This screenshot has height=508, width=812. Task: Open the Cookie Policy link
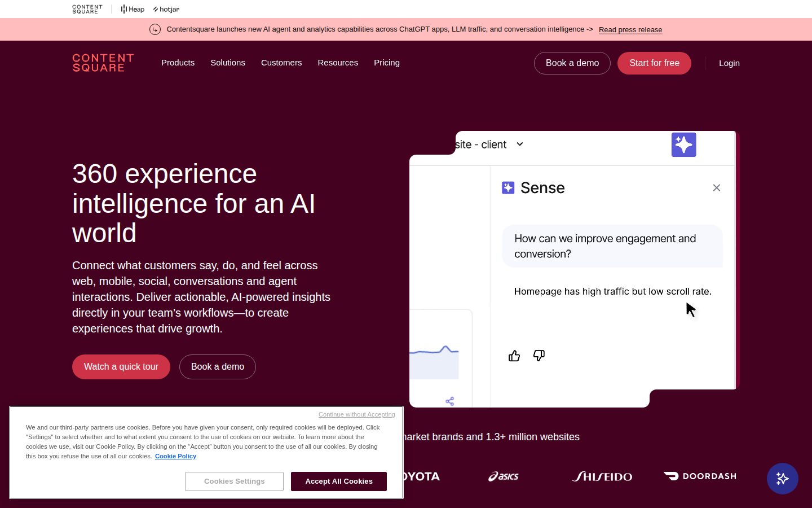pyautogui.click(x=175, y=456)
